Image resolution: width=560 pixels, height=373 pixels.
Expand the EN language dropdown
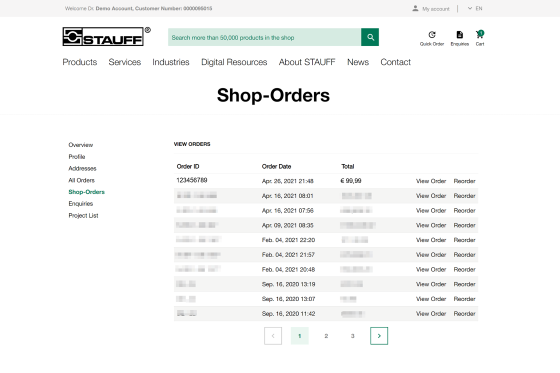tap(475, 8)
